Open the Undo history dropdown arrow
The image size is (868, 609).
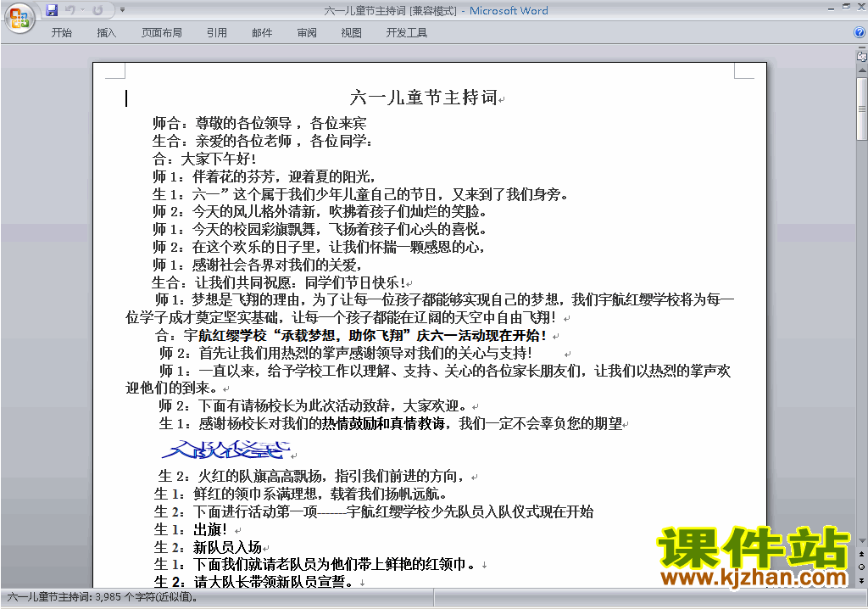83,10
